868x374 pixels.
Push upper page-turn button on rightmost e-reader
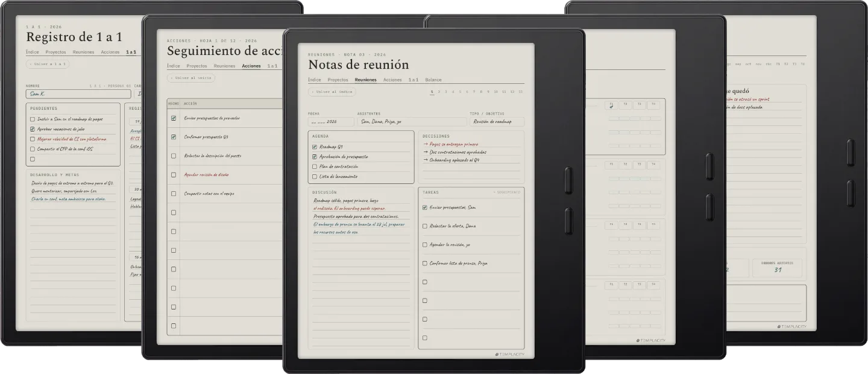pos(851,153)
